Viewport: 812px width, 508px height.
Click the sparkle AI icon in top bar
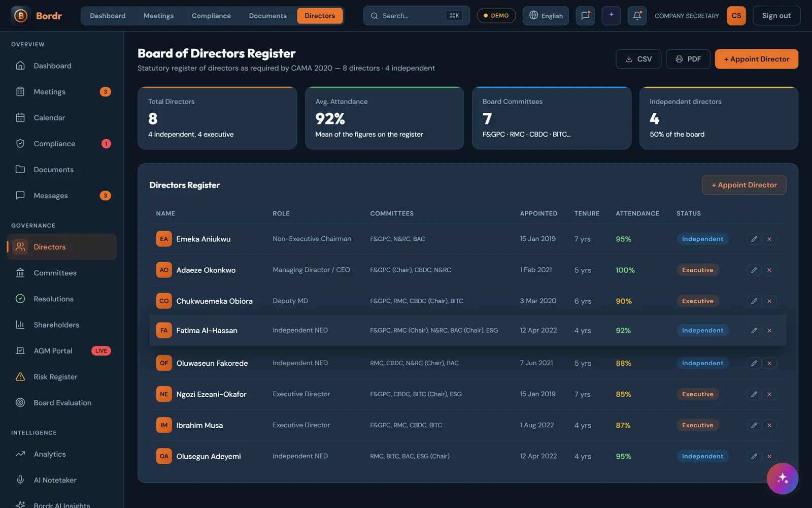point(611,16)
